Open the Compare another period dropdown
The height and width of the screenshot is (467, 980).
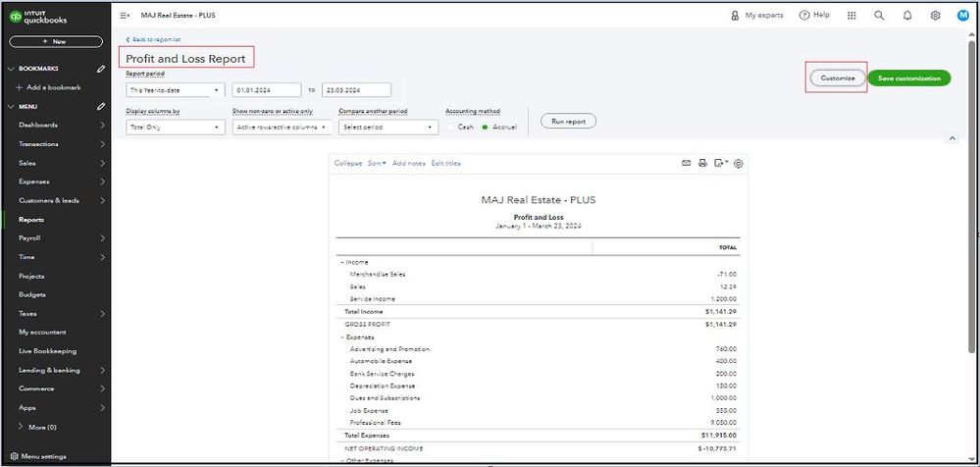coord(388,127)
